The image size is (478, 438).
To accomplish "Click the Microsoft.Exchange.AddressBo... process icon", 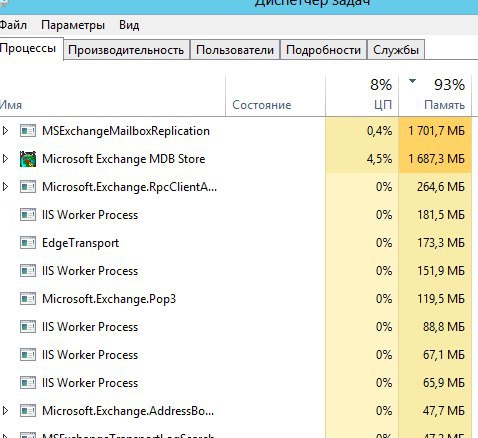I will tap(28, 411).
